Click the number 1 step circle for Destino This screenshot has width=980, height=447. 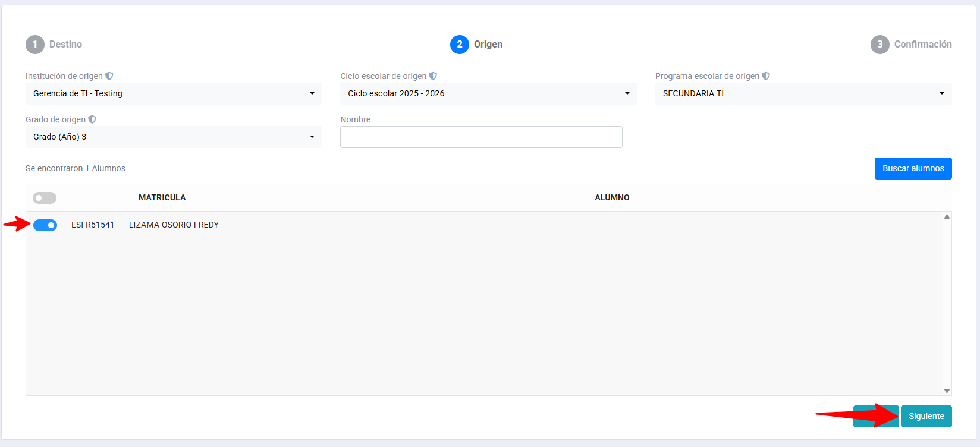tap(35, 45)
